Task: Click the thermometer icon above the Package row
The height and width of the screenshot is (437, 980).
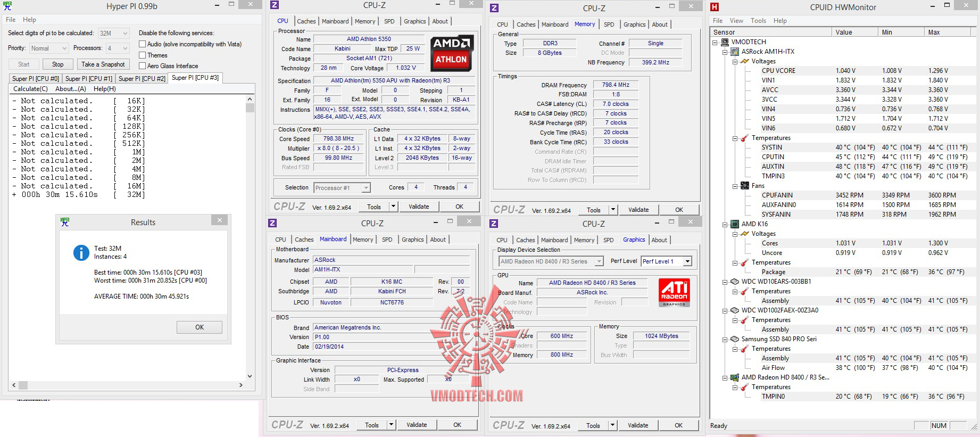Action: (745, 262)
